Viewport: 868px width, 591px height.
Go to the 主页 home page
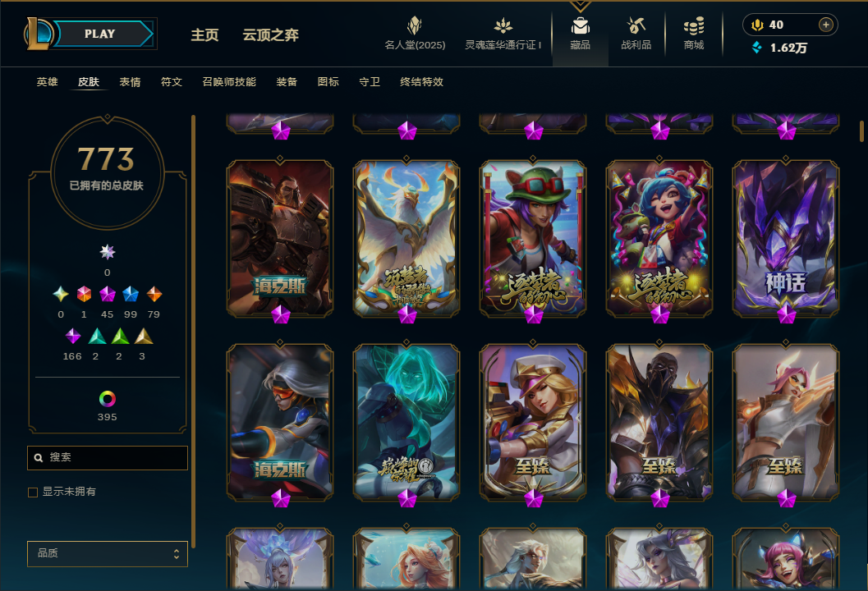click(x=204, y=34)
